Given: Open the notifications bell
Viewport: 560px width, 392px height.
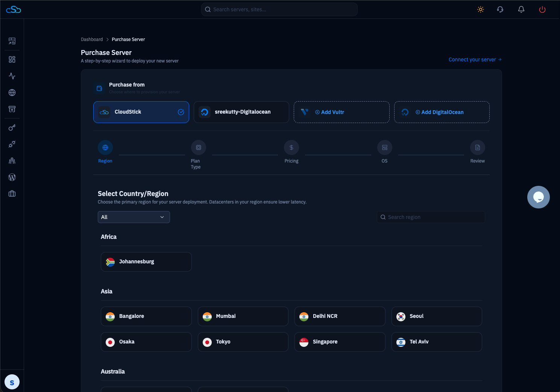Looking at the screenshot, I should click(x=521, y=9).
